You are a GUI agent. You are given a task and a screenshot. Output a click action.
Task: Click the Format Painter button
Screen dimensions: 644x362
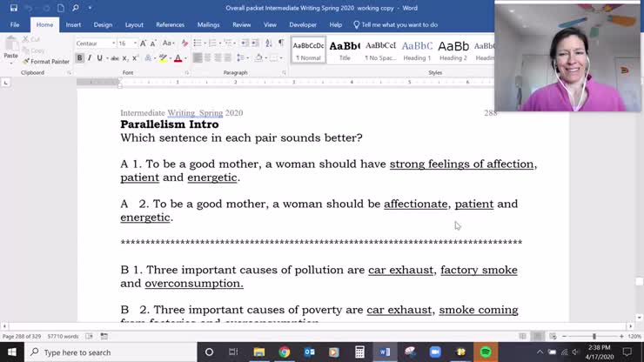pyautogui.click(x=49, y=62)
